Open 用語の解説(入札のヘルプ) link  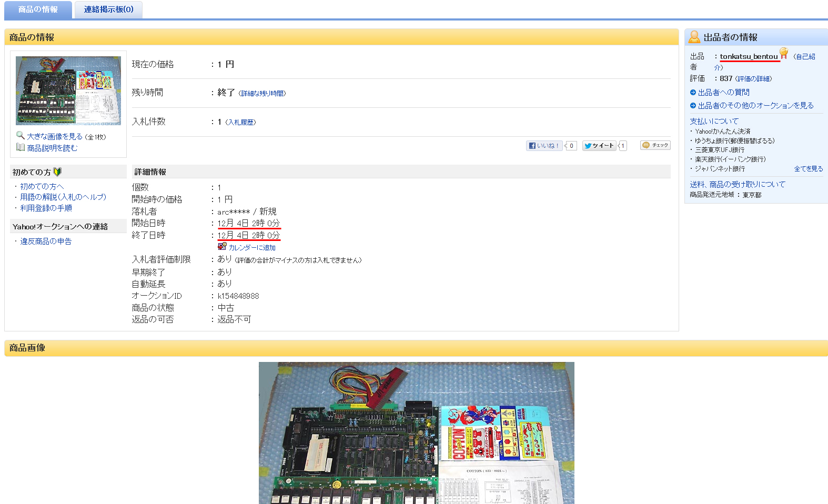(63, 197)
